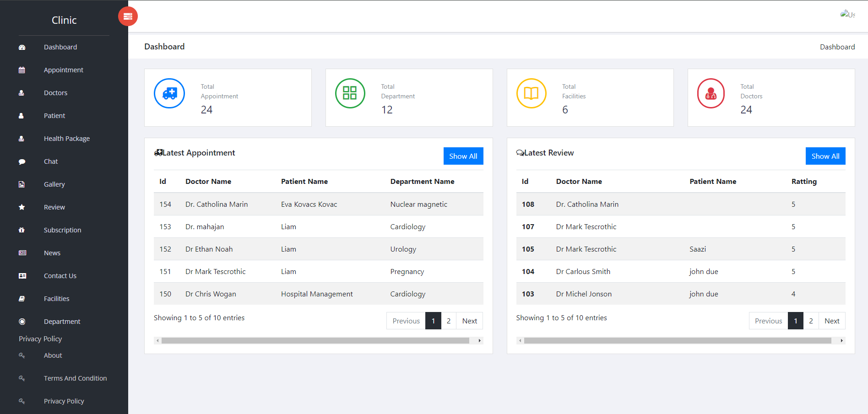Open the Terms And Condition page
This screenshot has width=868, height=414.
click(x=75, y=378)
